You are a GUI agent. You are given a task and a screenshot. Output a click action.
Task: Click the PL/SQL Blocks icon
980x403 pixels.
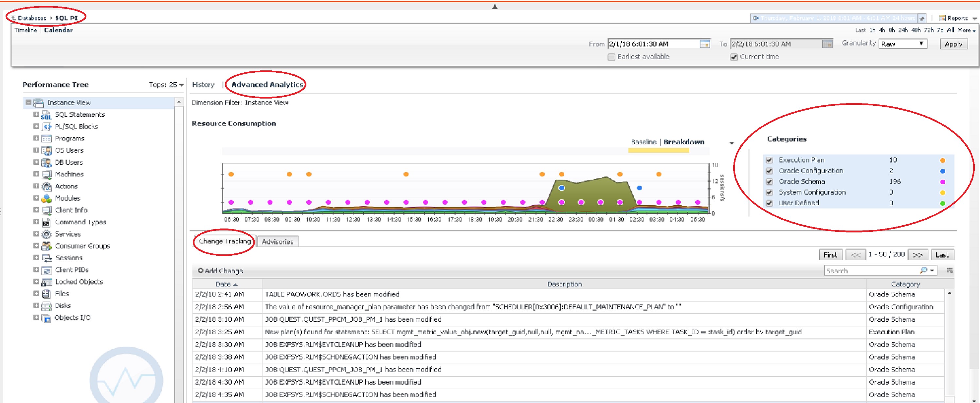coord(46,127)
